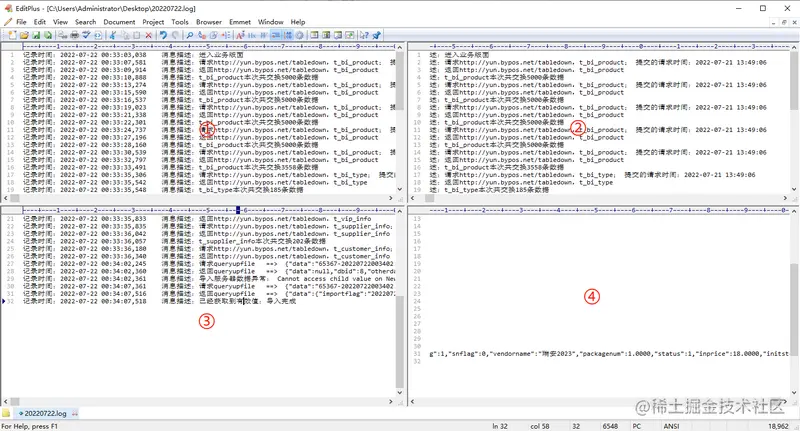Open a file with the folder icon
This screenshot has width=800, height=431.
click(x=24, y=35)
